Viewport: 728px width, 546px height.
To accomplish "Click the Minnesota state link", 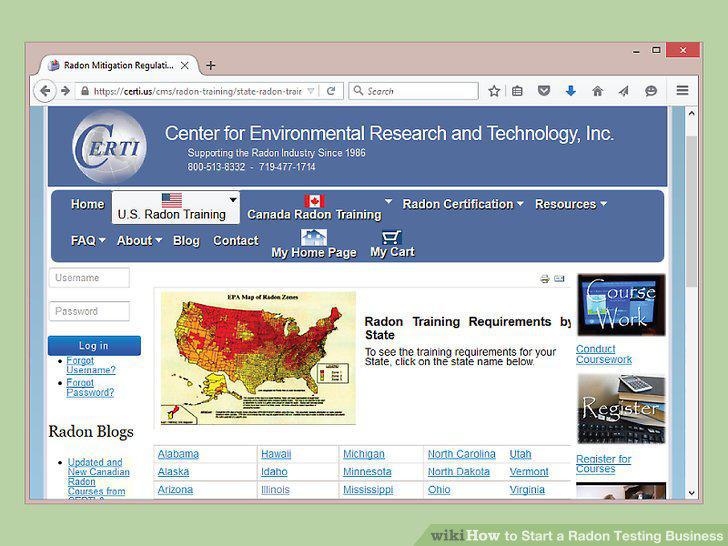I will pos(367,472).
